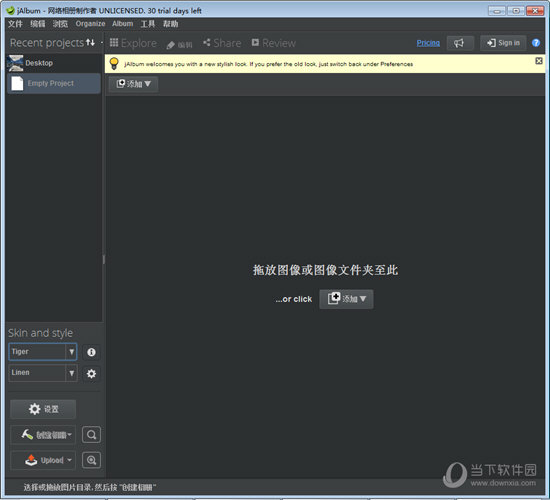The image size is (550, 500).
Task: Open the 文件 menu
Action: [x=15, y=24]
